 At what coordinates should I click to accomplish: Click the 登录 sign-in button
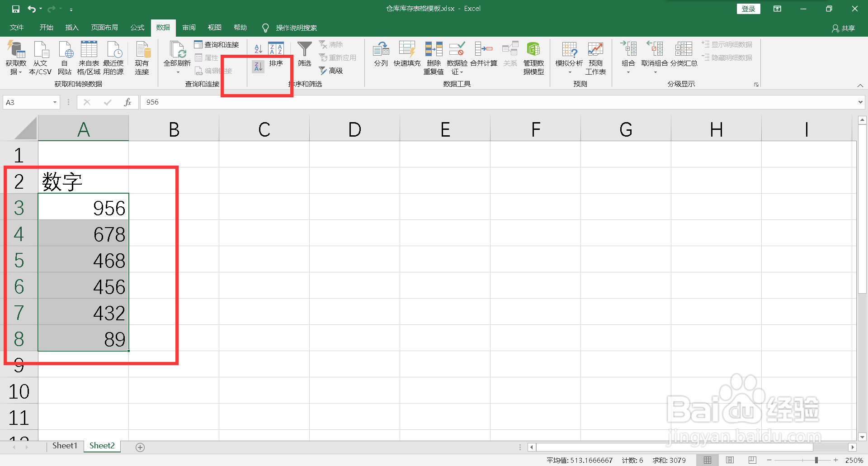[x=748, y=9]
